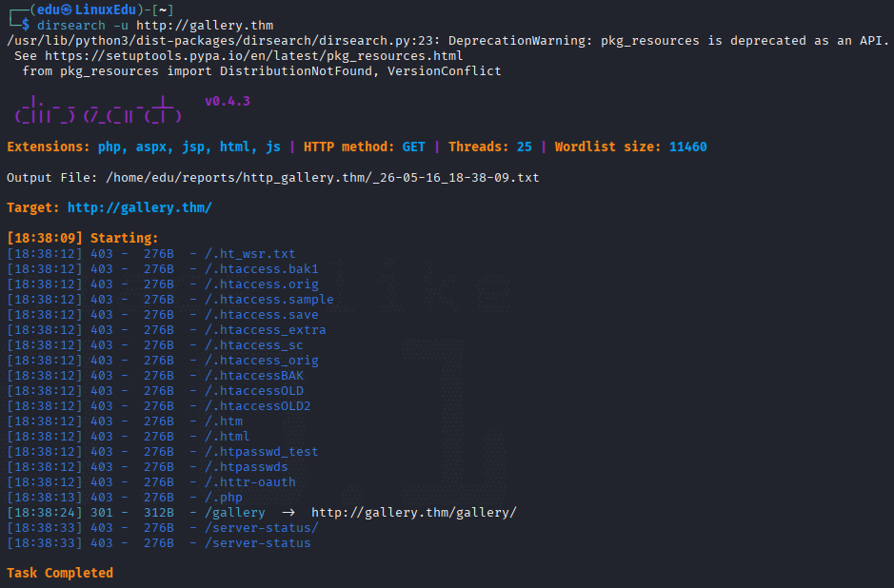Select the /gallery path in the 301 row
This screenshot has width=894, height=588.
pos(235,513)
